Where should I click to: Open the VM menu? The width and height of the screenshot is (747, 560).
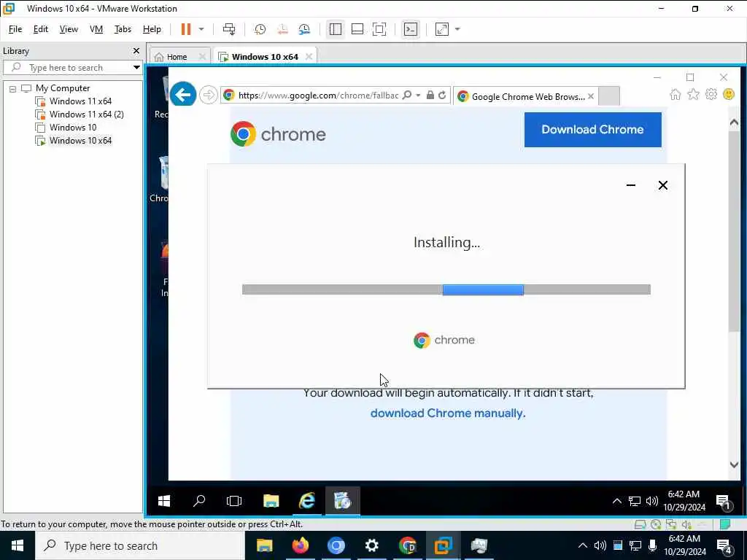(96, 29)
